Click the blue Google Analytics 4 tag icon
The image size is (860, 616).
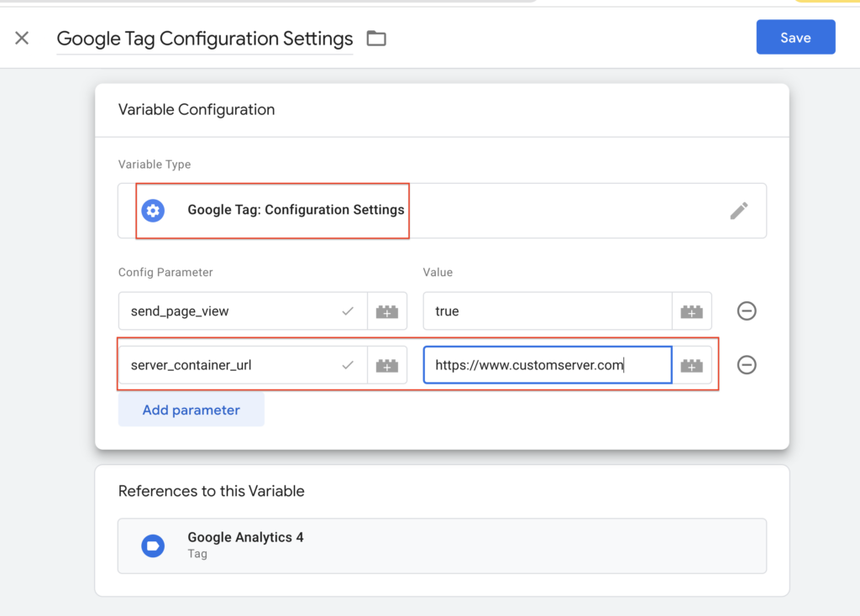[153, 546]
